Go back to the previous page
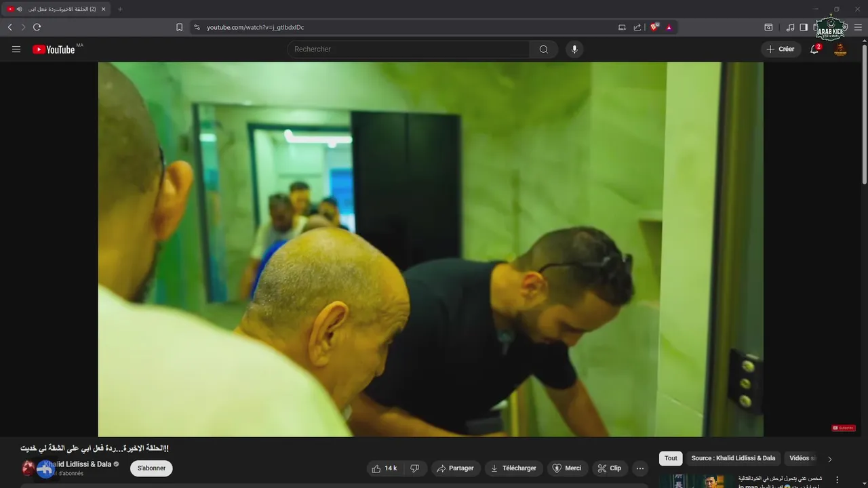The width and height of the screenshot is (868, 488). (9, 27)
